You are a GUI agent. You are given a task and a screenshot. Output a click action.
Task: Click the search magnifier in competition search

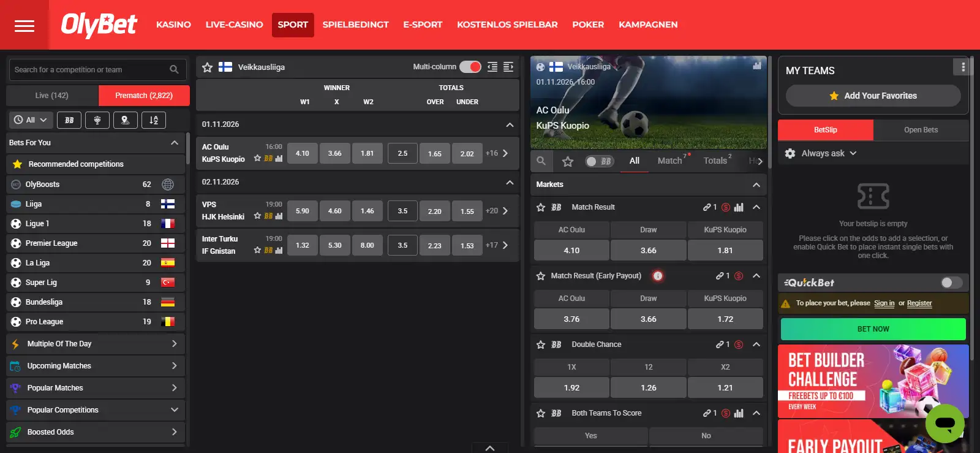174,70
